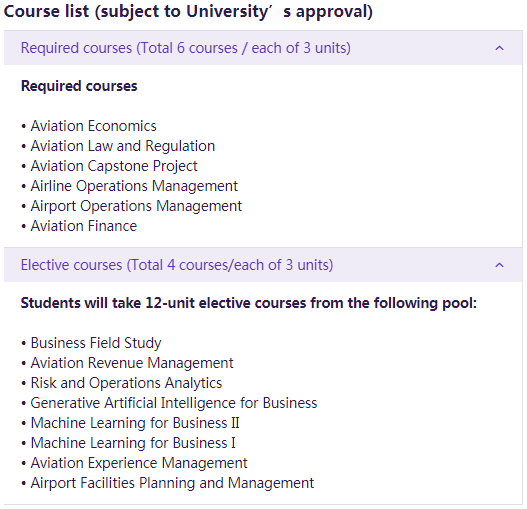527x509 pixels.
Task: Select Airport Operations Management item
Action: click(136, 206)
